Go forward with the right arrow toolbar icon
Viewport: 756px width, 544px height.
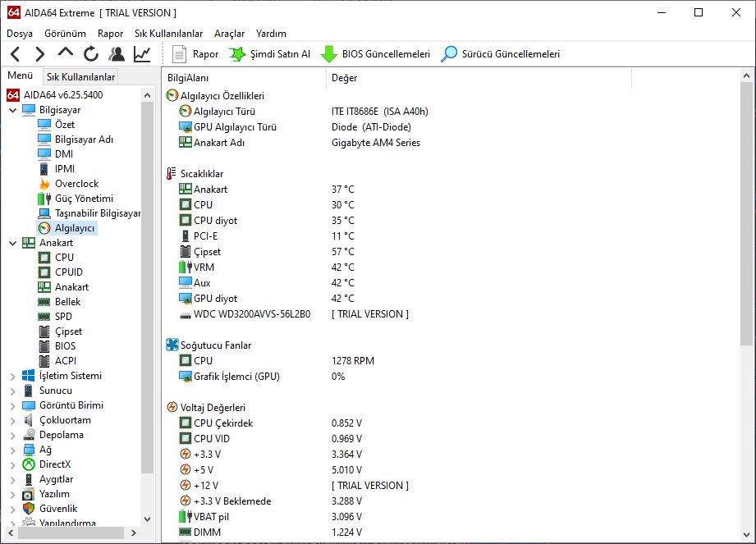pyautogui.click(x=40, y=54)
